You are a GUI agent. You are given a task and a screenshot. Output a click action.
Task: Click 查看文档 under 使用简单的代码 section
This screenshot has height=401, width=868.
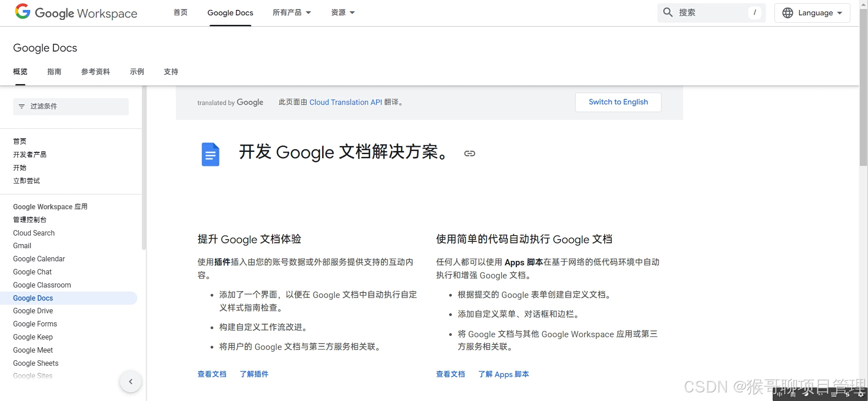point(450,374)
